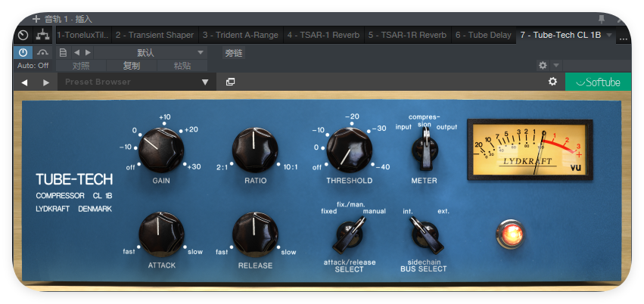Click the RELEASE knob
Screen dimensions: 644x304
(x=255, y=234)
